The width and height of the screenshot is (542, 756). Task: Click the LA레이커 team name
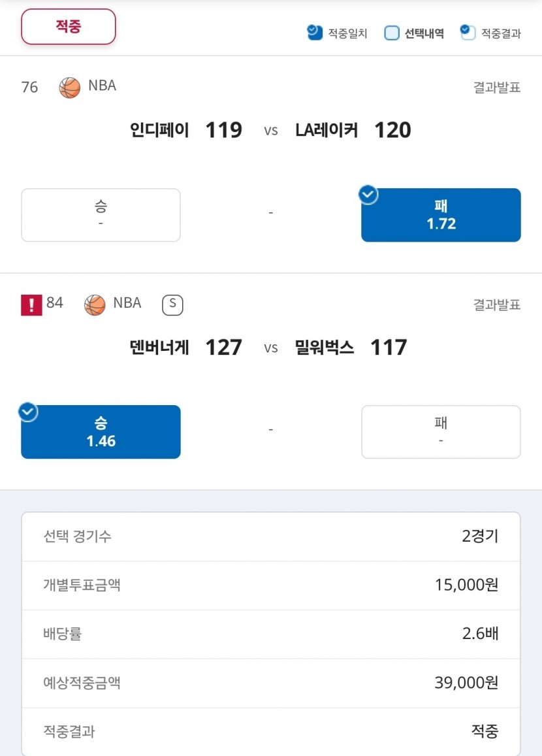(x=327, y=130)
